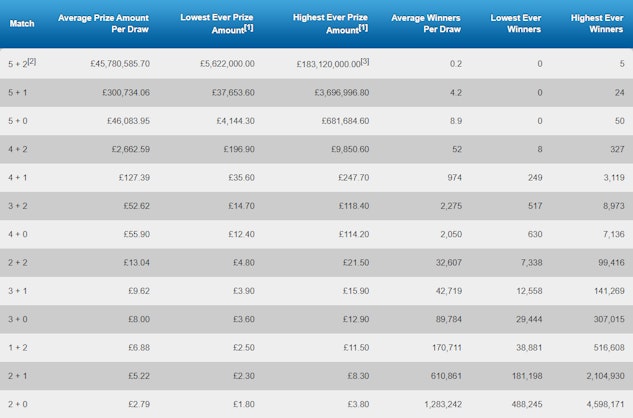Select the £6.88 cell
This screenshot has height=418, width=633.
(x=139, y=347)
